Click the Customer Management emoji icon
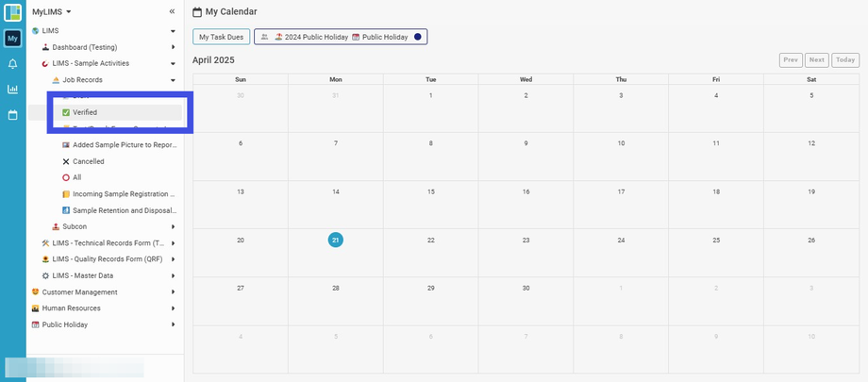Viewport: 868px width, 382px height. coord(36,291)
